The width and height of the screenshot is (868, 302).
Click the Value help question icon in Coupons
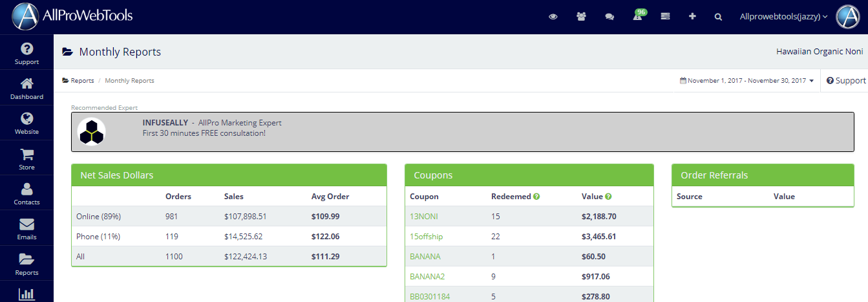coord(608,197)
